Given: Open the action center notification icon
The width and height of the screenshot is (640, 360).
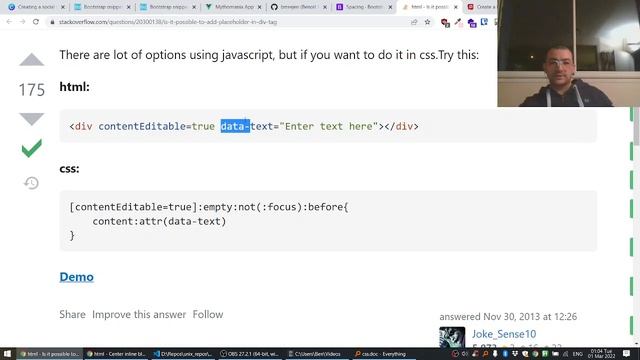Looking at the screenshot, I should (627, 353).
